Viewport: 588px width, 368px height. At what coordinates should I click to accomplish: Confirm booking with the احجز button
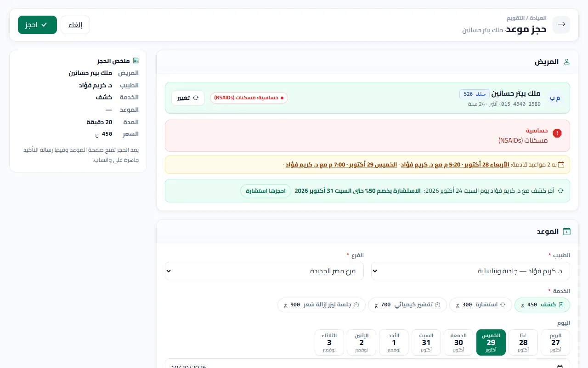click(38, 25)
